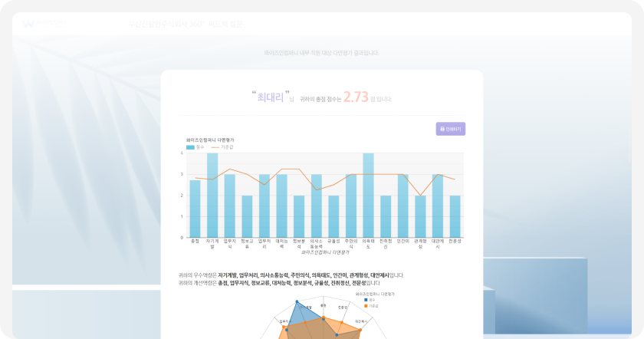This screenshot has height=339, width=644.
Task: Click the blue top vertex on radar chart
Action: click(296, 301)
